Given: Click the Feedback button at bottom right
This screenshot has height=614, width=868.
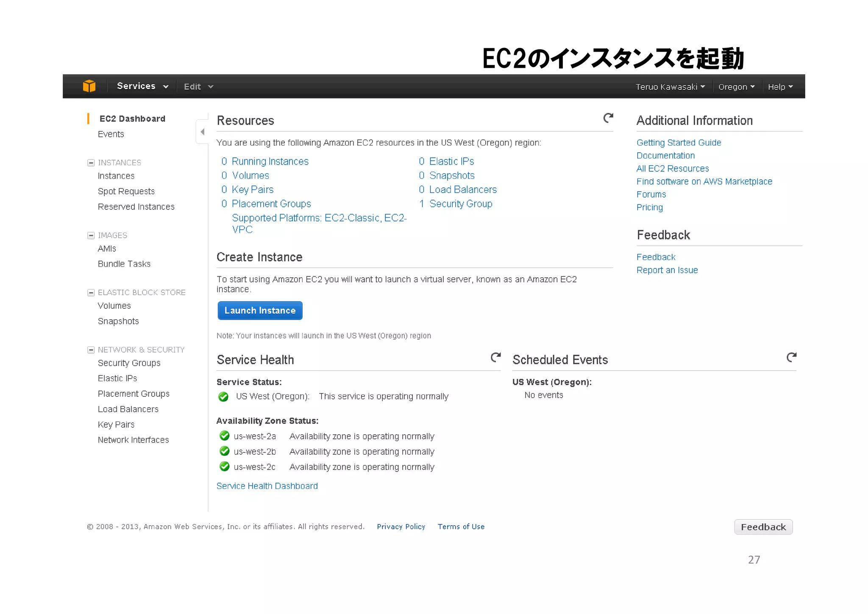Looking at the screenshot, I should coord(763,527).
